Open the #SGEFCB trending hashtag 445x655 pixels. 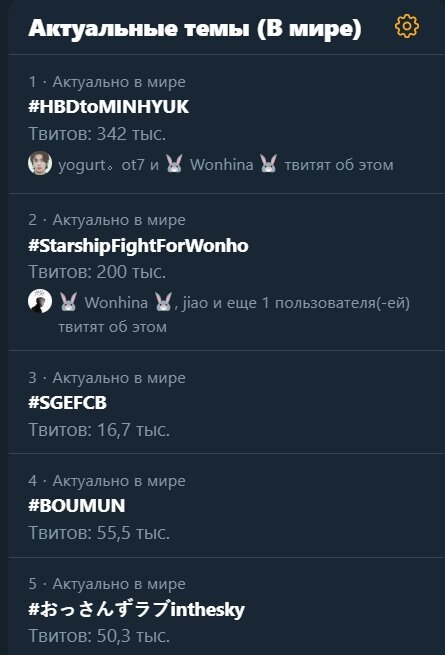(67, 403)
